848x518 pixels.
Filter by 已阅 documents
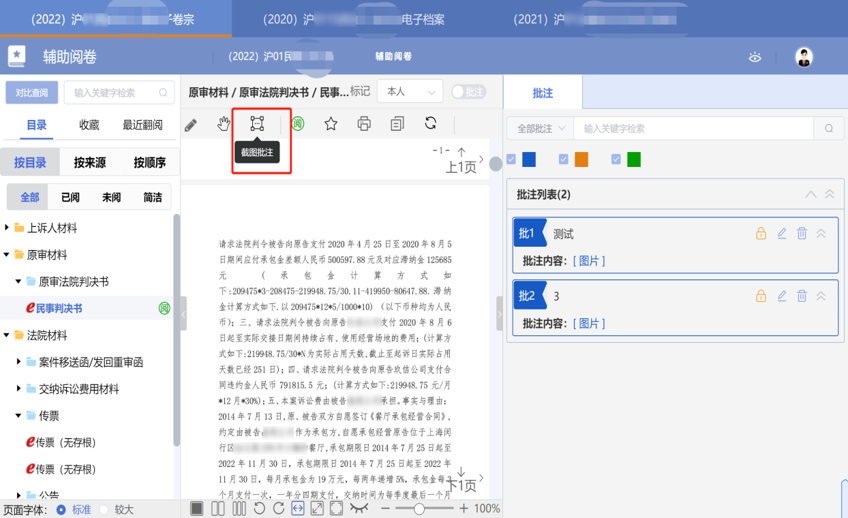(x=70, y=197)
